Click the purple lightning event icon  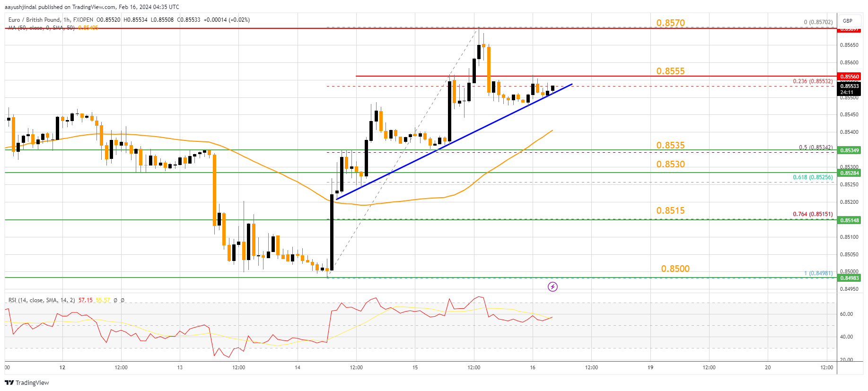tap(552, 287)
